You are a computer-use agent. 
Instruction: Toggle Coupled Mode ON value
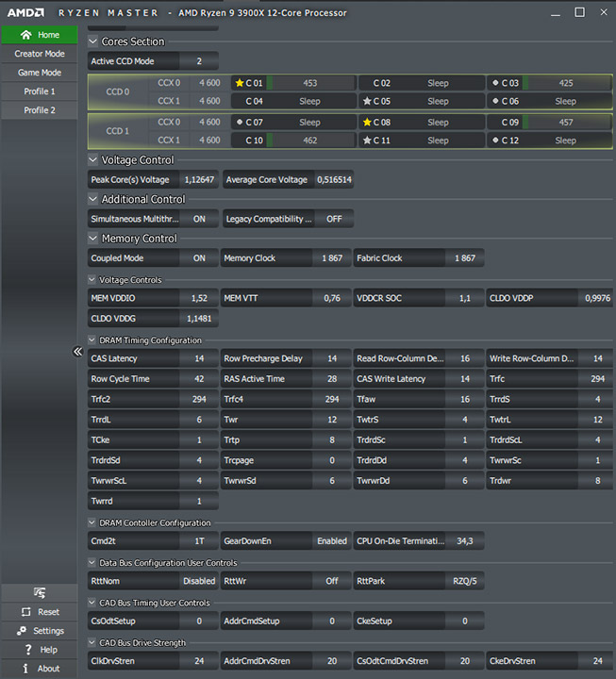pos(199,258)
